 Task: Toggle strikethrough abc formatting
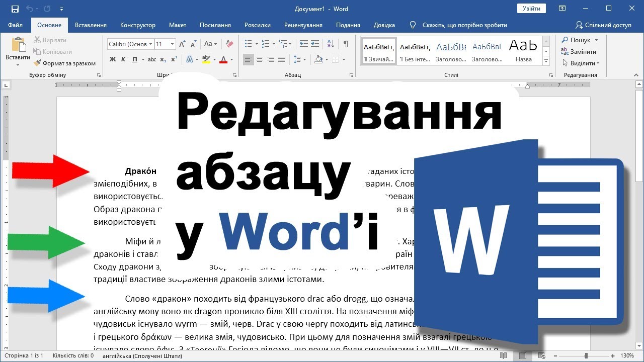tap(152, 59)
